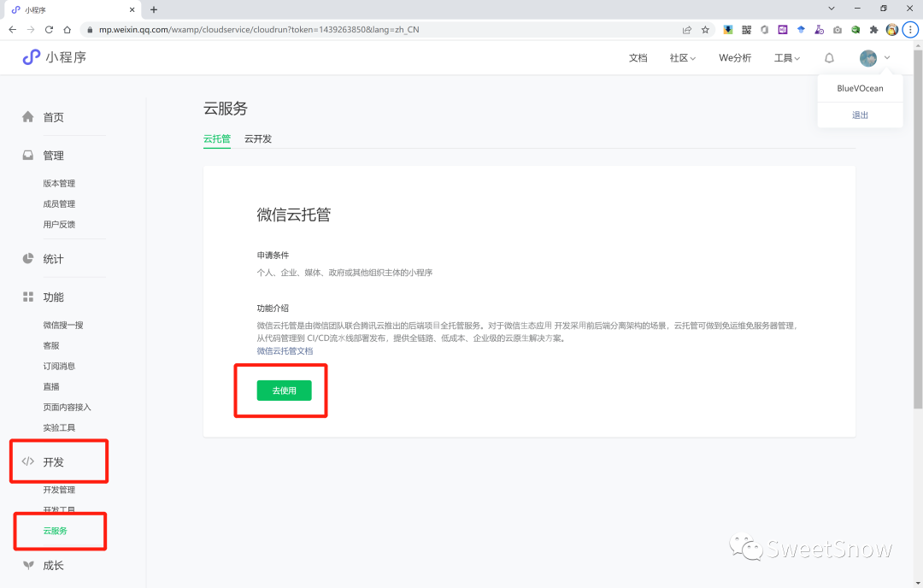The height and width of the screenshot is (588, 923).
Task: Open the Chrome profile avatar
Action: tap(892, 29)
